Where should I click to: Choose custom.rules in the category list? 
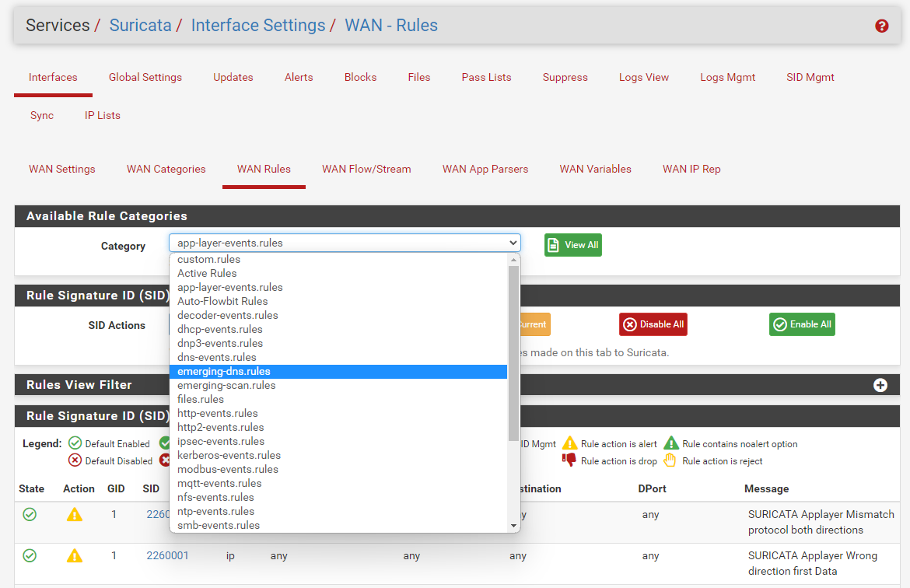click(x=338, y=260)
